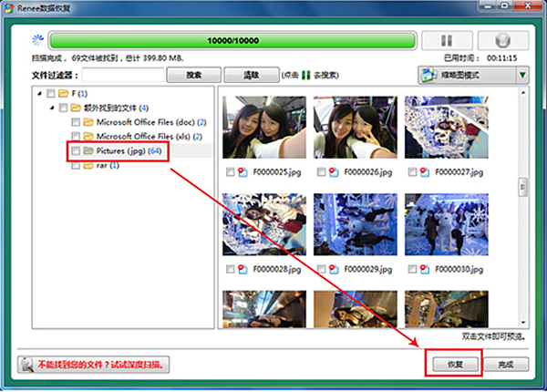Collapse the 额外找到的文件 tree node
This screenshot has height=392, width=547.
coord(52,108)
